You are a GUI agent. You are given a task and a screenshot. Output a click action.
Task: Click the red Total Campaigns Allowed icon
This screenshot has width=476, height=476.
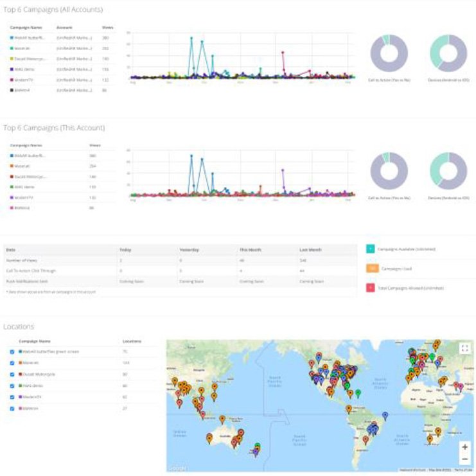371,288
